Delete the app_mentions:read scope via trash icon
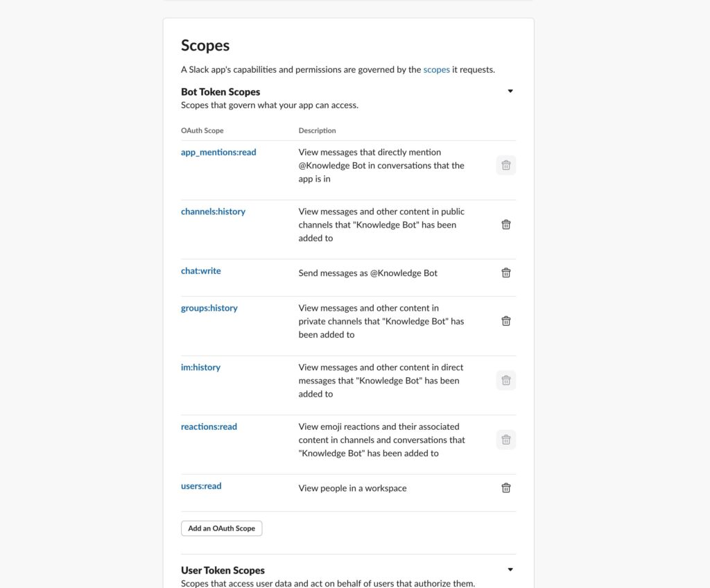710x588 pixels. pyautogui.click(x=506, y=165)
